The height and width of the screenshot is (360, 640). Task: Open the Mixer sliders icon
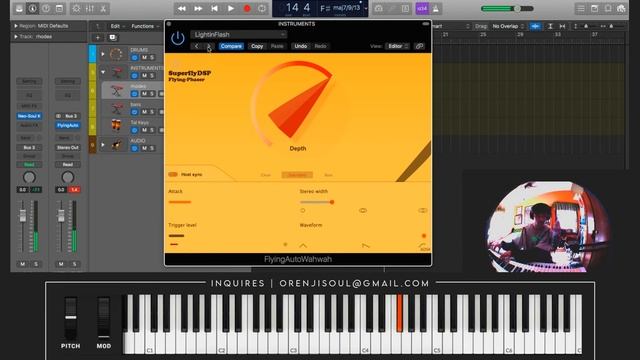90,9
